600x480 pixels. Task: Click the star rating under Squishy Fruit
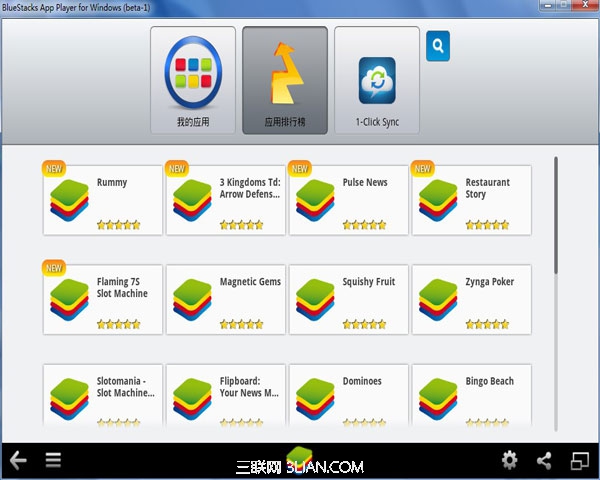(x=364, y=325)
